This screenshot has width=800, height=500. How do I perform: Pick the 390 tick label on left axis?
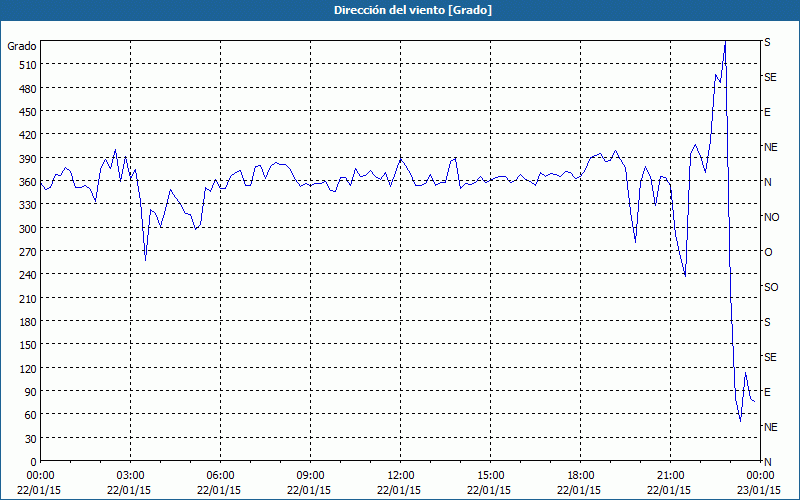tap(28, 159)
